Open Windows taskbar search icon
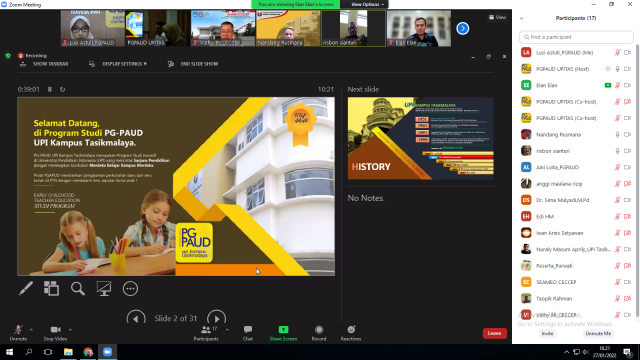The image size is (640, 360). point(29,352)
